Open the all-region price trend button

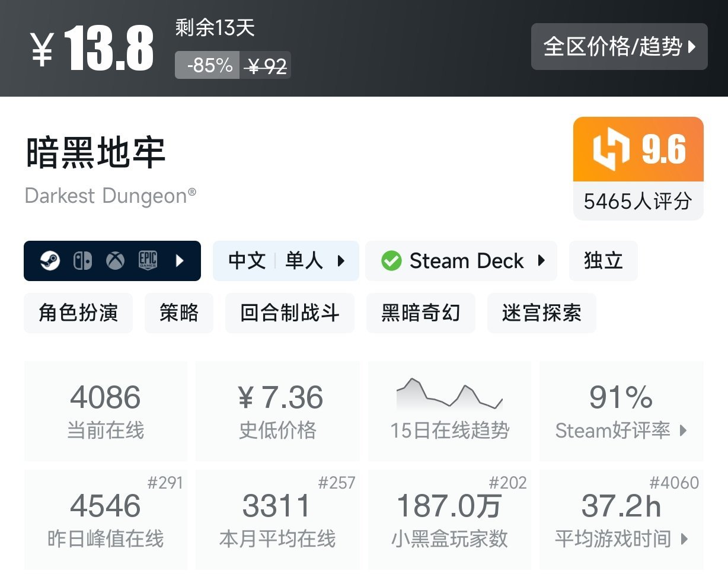[x=619, y=47]
